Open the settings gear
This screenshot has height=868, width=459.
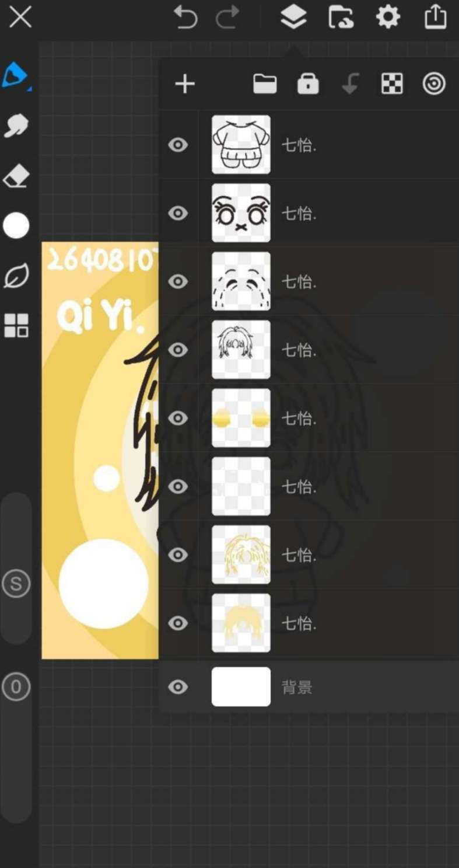(388, 17)
